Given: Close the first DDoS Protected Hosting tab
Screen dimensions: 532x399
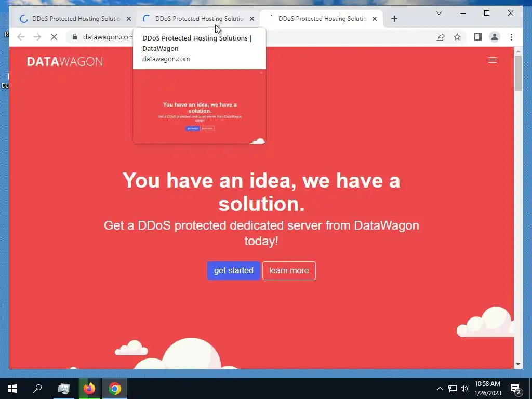Looking at the screenshot, I should tap(129, 19).
